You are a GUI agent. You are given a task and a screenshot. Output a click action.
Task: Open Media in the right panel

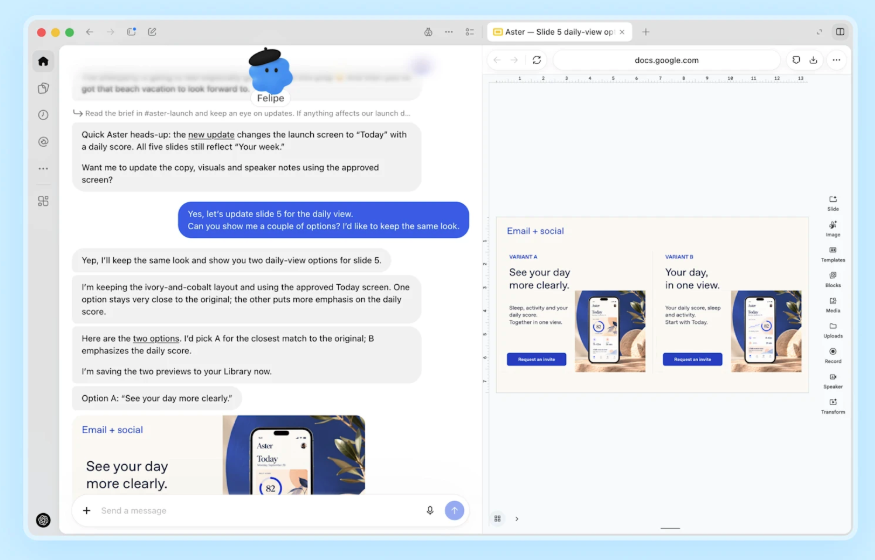coord(833,305)
